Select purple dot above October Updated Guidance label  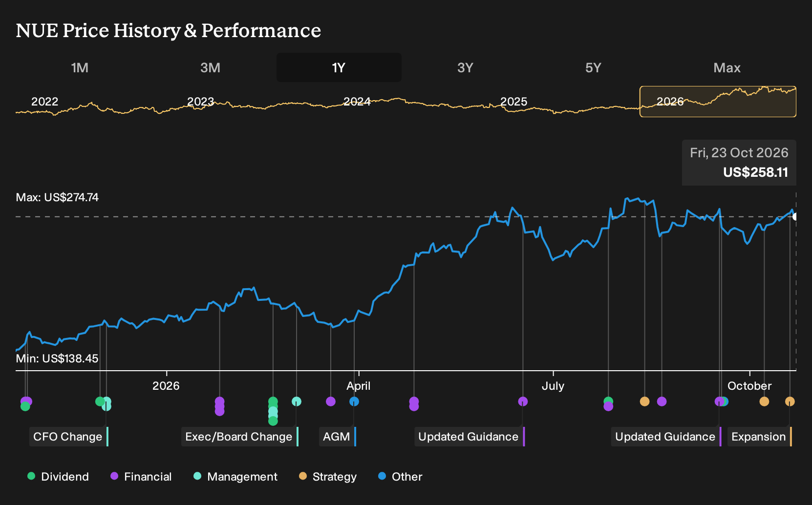[x=719, y=401]
